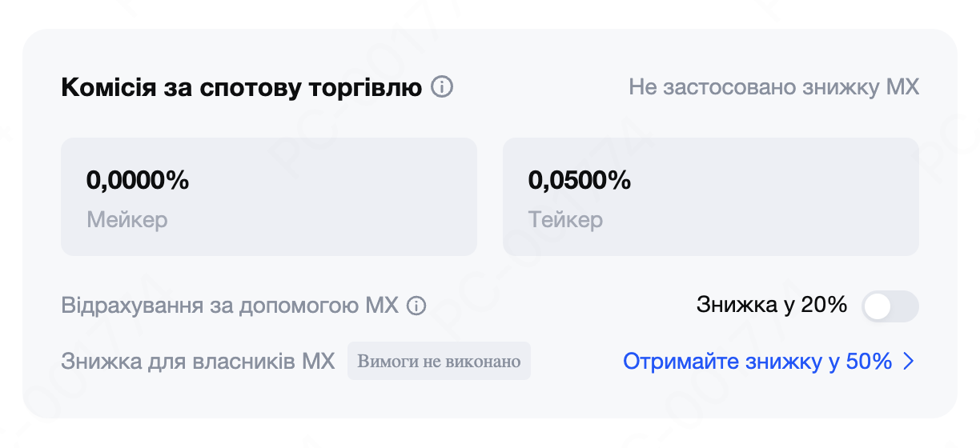Click info icon next to MX deduction label
This screenshot has height=448, width=980.
416,306
